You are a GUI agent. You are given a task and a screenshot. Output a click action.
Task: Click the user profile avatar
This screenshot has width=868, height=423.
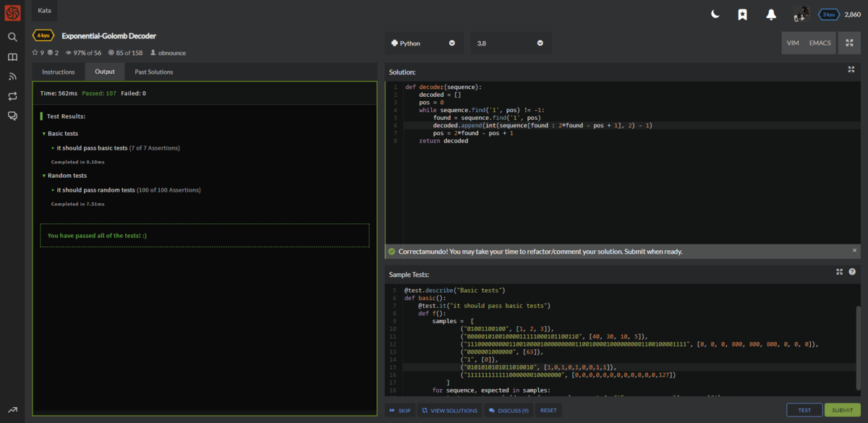pos(801,14)
